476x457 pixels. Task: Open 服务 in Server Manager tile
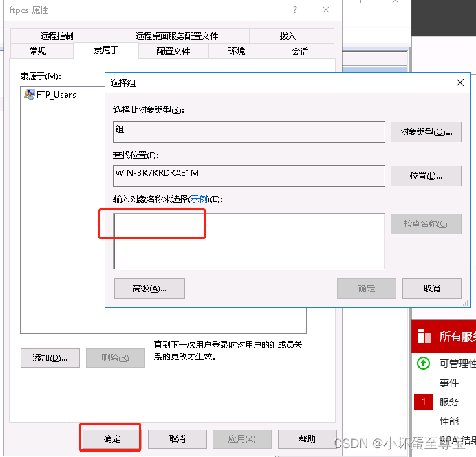coord(449,402)
